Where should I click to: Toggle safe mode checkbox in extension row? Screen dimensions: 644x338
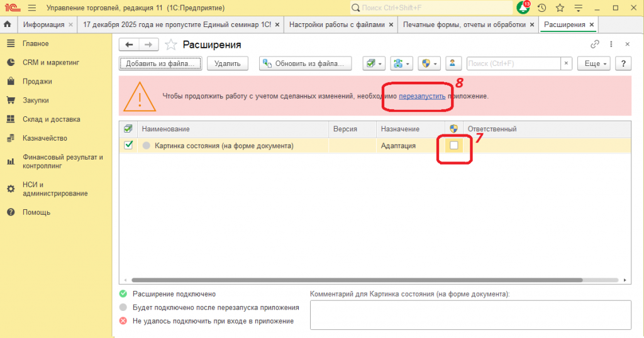coord(454,145)
